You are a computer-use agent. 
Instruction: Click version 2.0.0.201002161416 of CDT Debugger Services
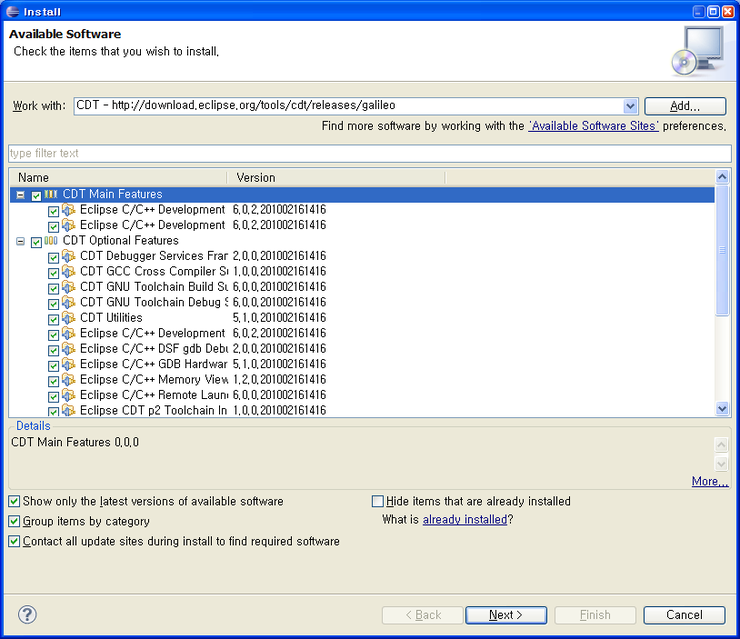point(279,256)
